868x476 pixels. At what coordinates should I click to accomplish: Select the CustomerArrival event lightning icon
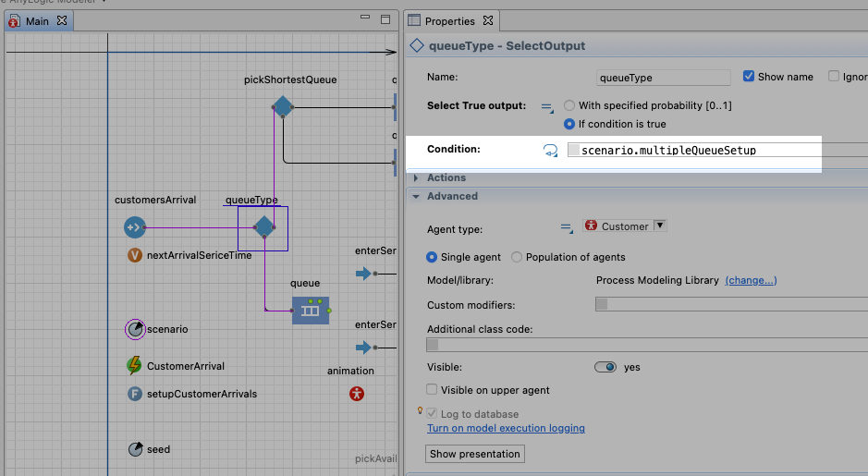[134, 366]
